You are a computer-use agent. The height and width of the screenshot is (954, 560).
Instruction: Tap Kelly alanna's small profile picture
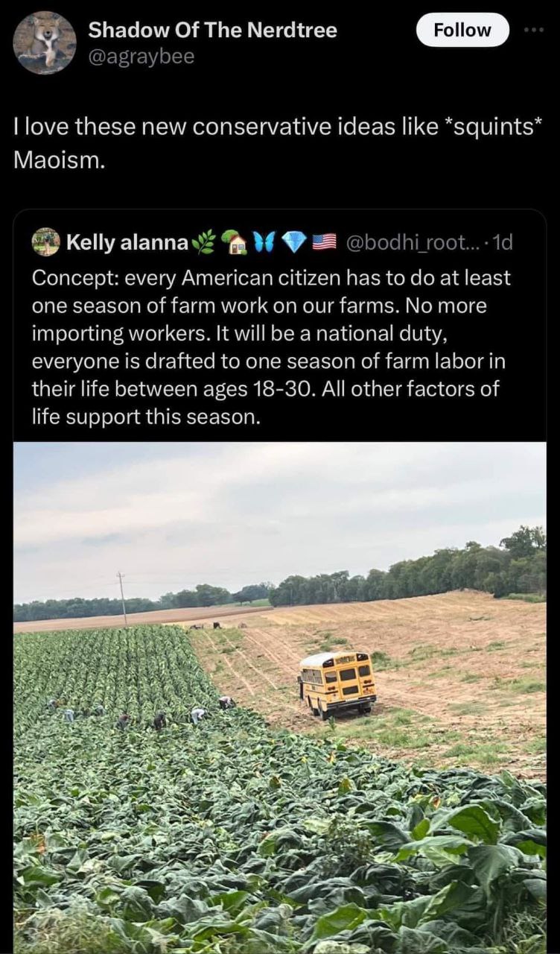46,241
